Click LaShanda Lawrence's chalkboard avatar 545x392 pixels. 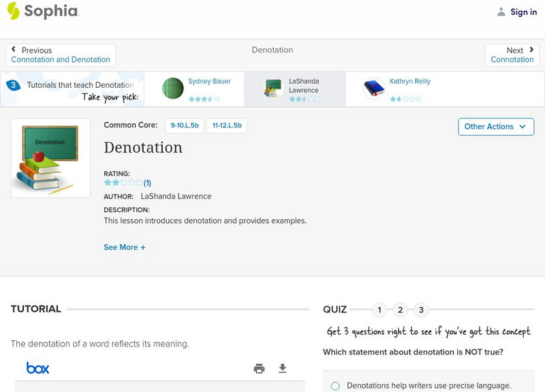(273, 88)
